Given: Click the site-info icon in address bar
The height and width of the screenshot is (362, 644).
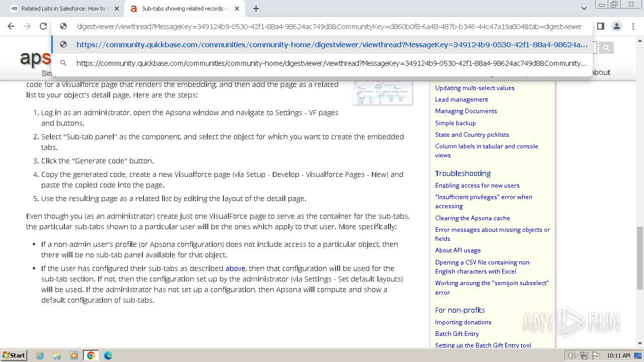Looking at the screenshot, I should (63, 27).
